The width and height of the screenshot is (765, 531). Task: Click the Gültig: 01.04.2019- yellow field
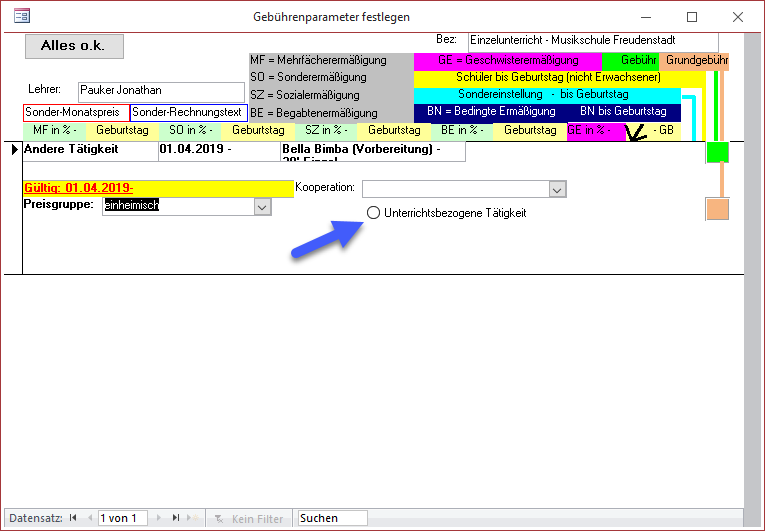157,189
